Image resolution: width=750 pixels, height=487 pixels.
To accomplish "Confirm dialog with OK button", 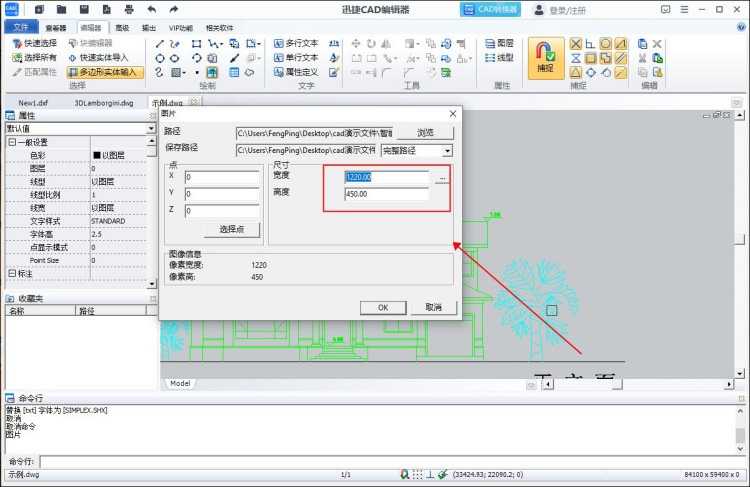I will [x=383, y=308].
